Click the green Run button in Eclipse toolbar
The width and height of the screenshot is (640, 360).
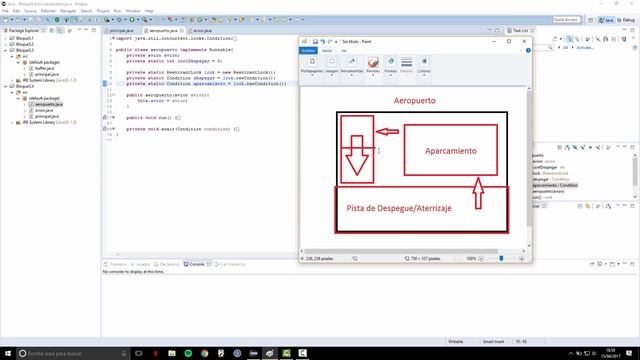(x=132, y=20)
